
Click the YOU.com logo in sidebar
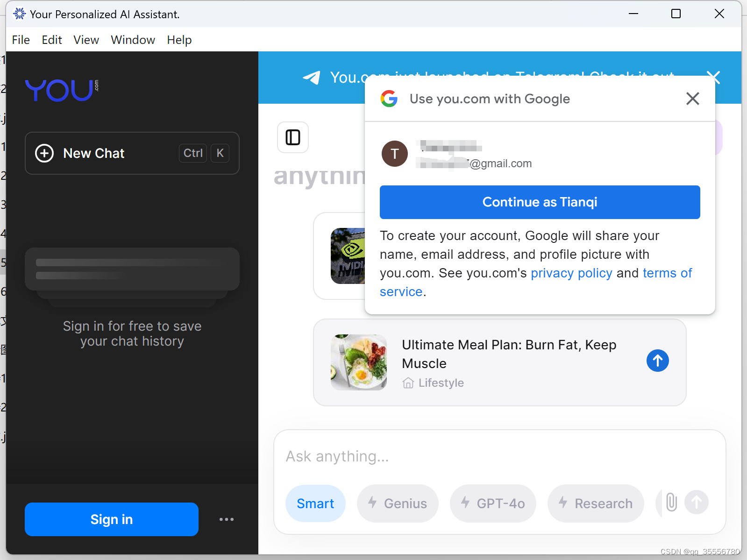click(x=62, y=90)
